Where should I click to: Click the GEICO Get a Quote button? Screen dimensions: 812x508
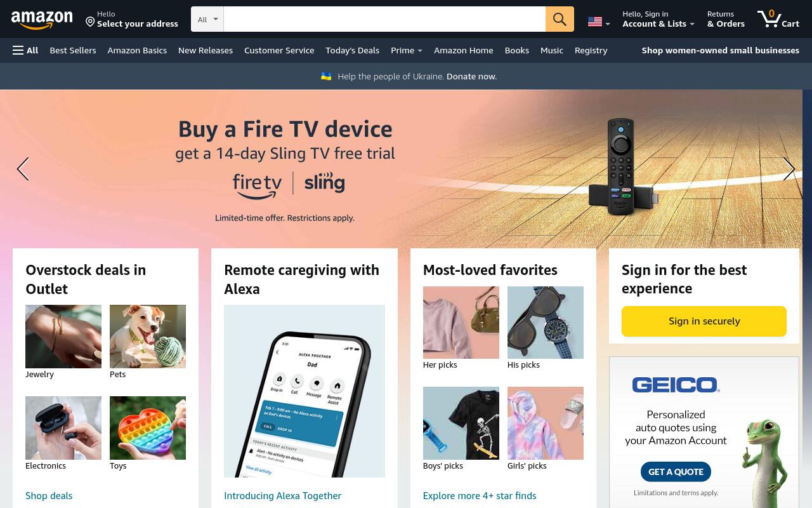tap(676, 472)
